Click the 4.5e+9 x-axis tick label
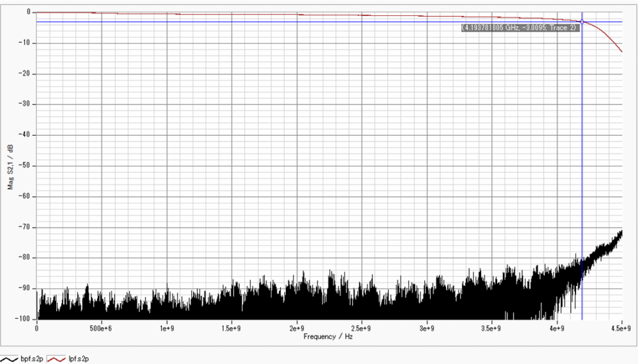Screen dimensions: 638x364 (621, 328)
